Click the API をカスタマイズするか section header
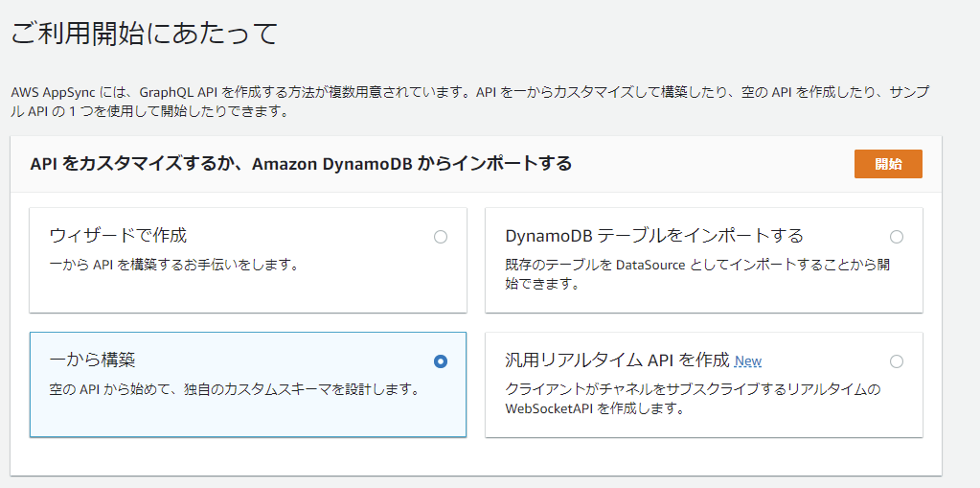980x488 pixels. coord(301,164)
